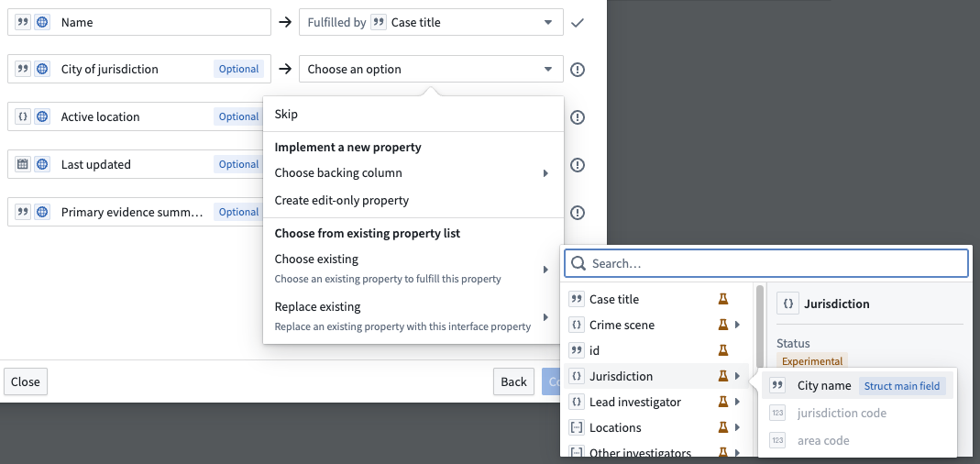Expand the Crime scene struct fields arrow
Screen dimensions: 980x464
738,325
